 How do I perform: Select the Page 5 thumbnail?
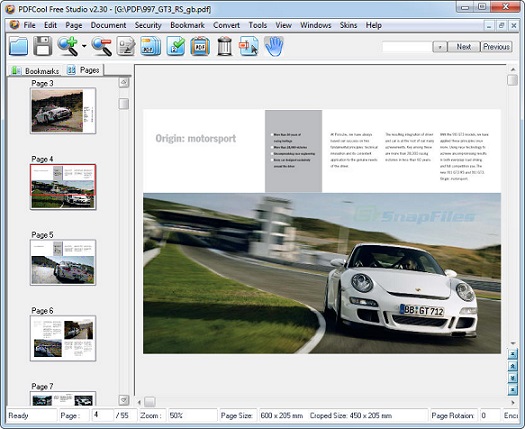63,263
